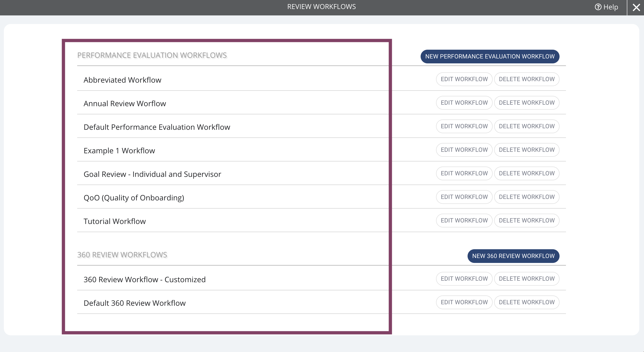The image size is (644, 352).
Task: Edit 360 Review Workflow - Customized
Action: 464,279
